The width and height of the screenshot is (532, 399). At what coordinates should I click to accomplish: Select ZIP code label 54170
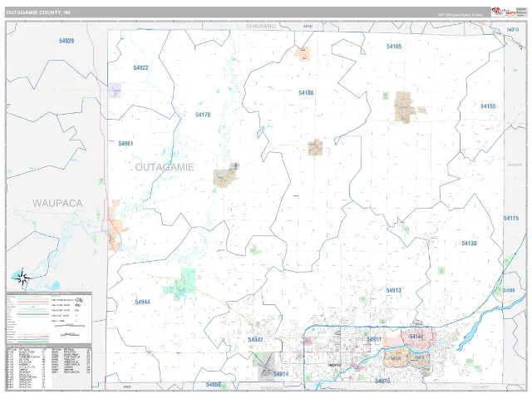pos(203,115)
